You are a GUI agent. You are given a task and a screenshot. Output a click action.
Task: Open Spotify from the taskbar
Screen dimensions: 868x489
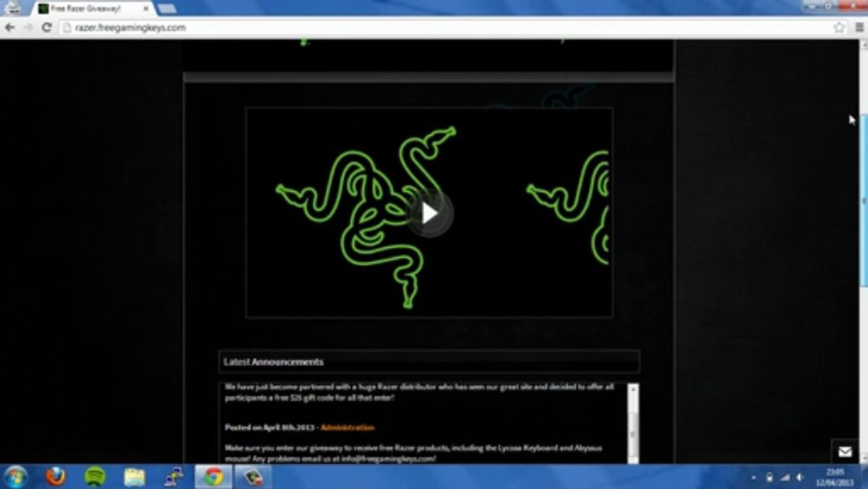point(94,477)
